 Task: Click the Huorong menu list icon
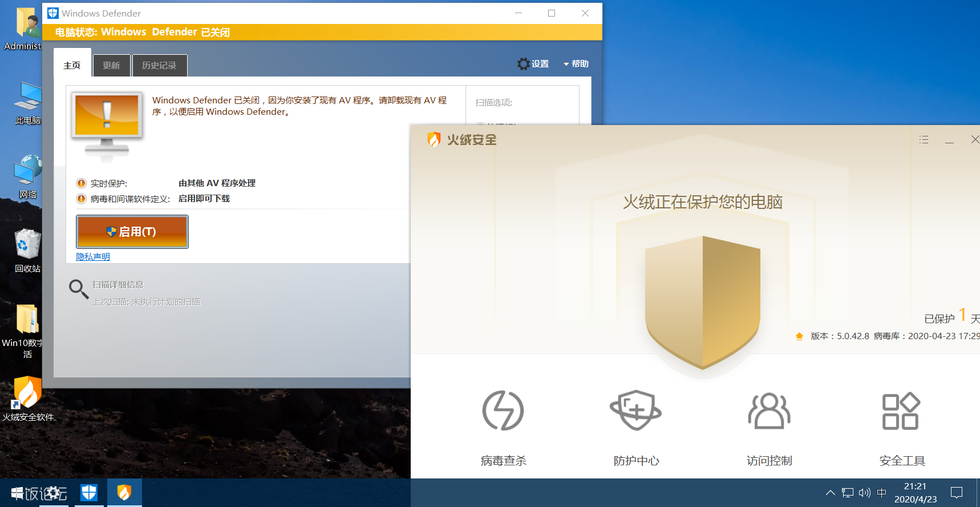click(x=924, y=140)
